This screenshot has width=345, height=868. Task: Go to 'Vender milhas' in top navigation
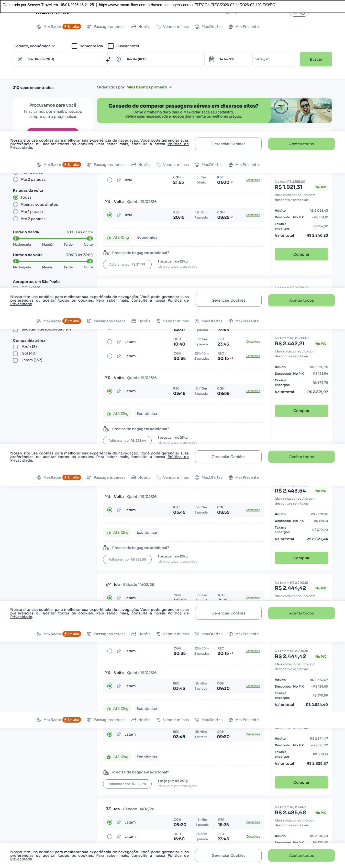[172, 27]
